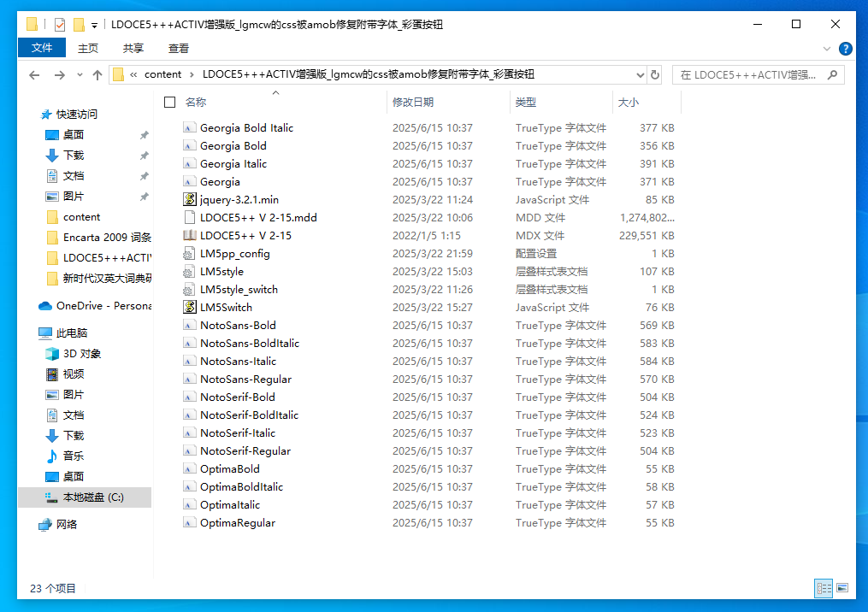
Task: Select the Georgia Italic file name
Action: (233, 164)
